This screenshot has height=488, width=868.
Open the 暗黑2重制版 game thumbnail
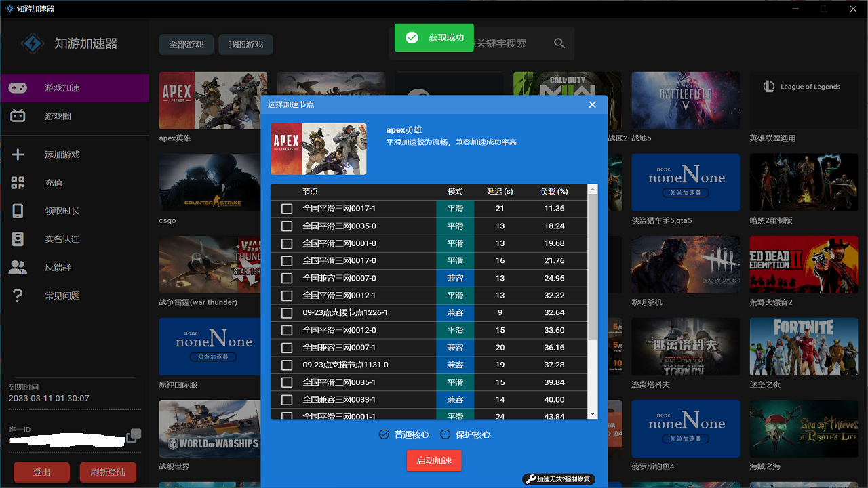(804, 183)
